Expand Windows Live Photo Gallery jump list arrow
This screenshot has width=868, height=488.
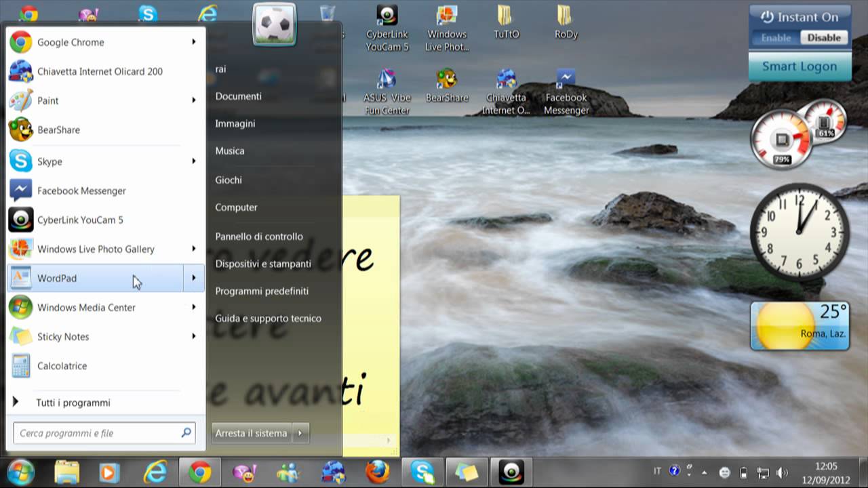[x=194, y=249]
